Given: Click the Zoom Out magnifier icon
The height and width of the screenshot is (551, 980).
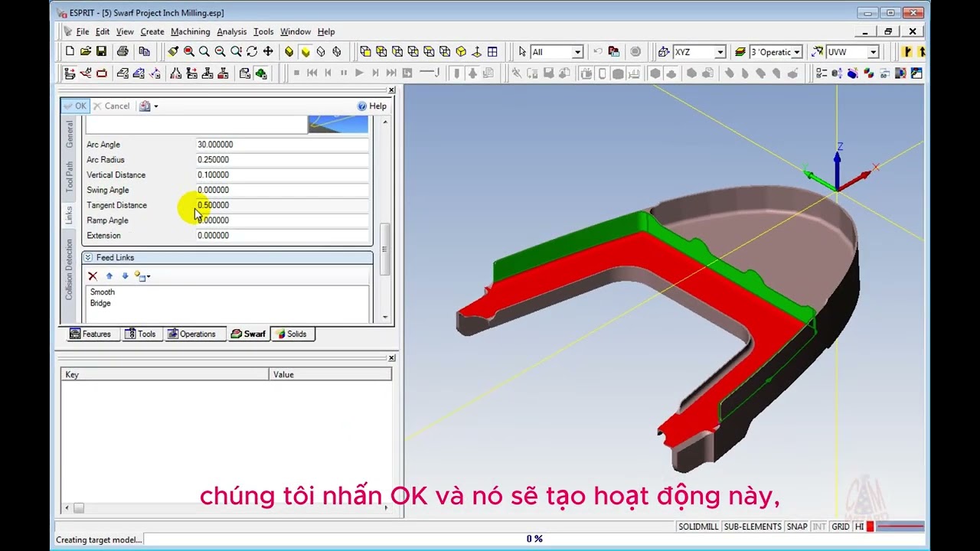Looking at the screenshot, I should (220, 51).
